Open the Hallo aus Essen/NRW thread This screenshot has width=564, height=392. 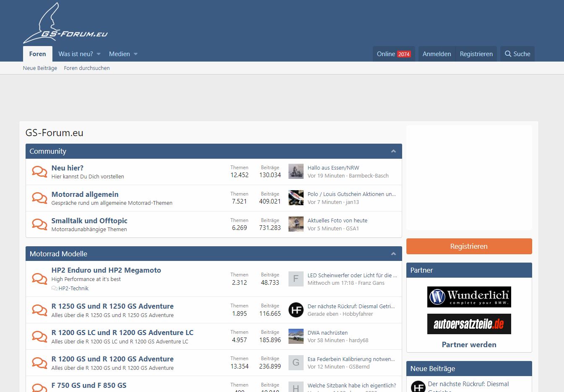(333, 168)
